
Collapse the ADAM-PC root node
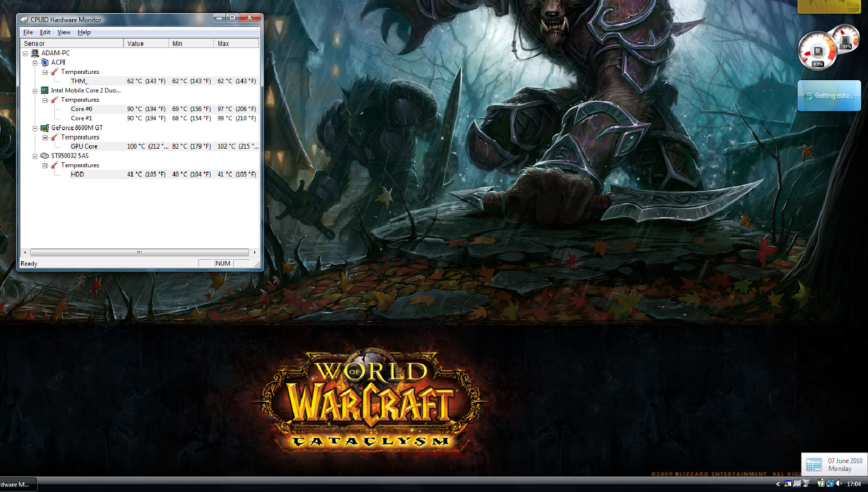click(x=25, y=53)
